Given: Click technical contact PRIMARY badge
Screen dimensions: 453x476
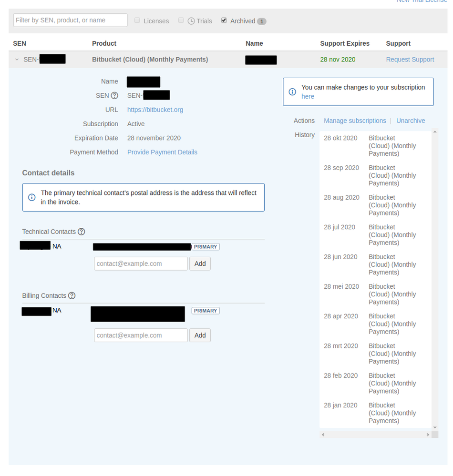Looking at the screenshot, I should (x=206, y=247).
